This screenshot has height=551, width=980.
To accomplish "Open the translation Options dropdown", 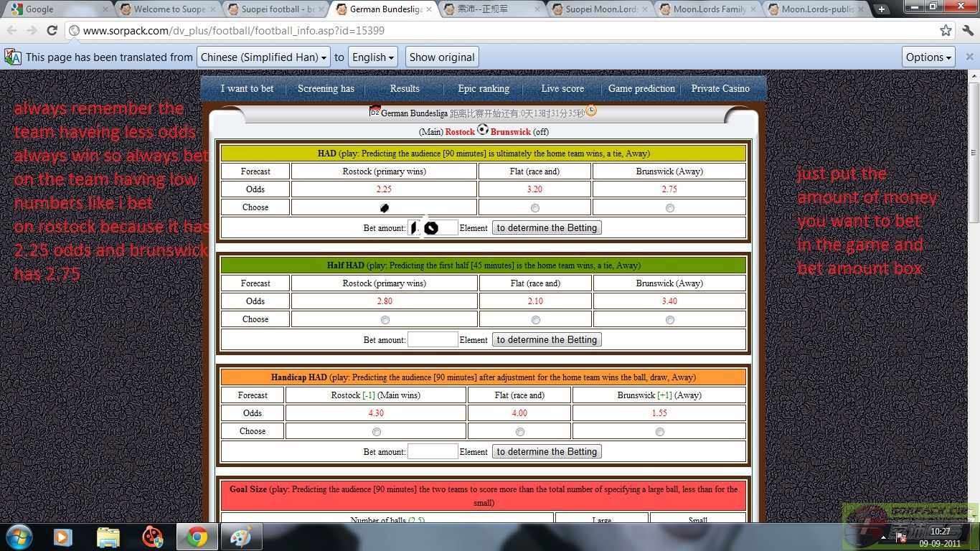I will click(x=928, y=57).
